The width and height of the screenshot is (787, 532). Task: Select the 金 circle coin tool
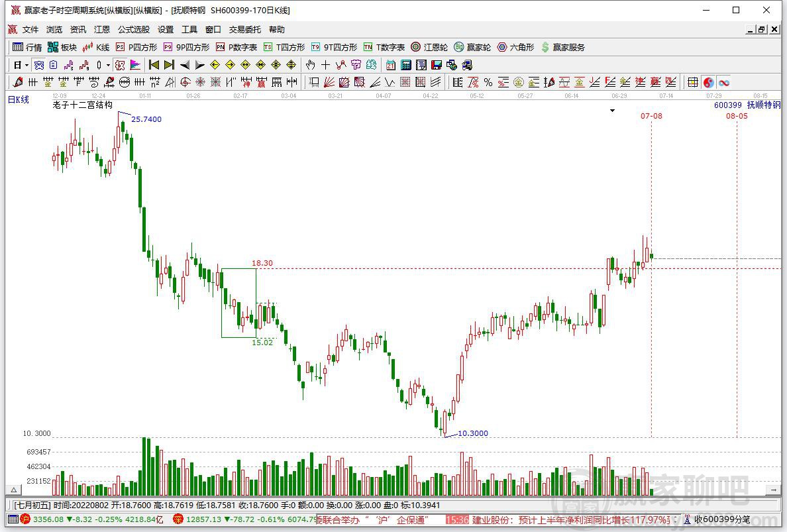[519, 82]
